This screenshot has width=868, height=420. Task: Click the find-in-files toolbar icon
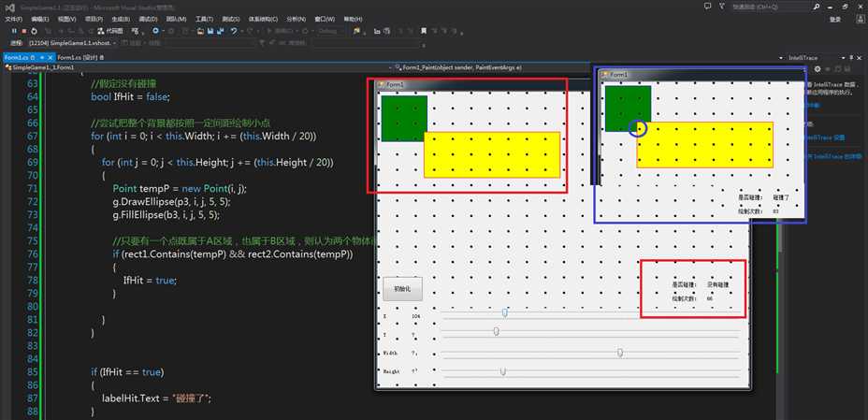[356, 31]
